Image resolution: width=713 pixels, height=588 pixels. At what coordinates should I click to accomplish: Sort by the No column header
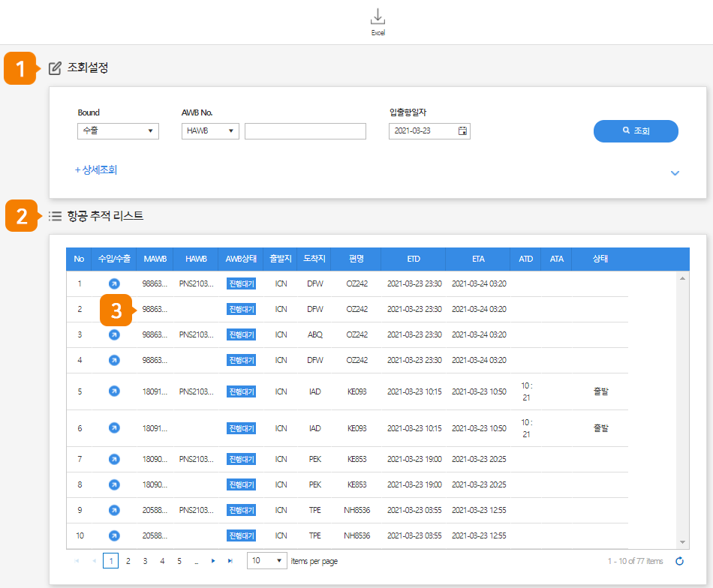coord(79,259)
